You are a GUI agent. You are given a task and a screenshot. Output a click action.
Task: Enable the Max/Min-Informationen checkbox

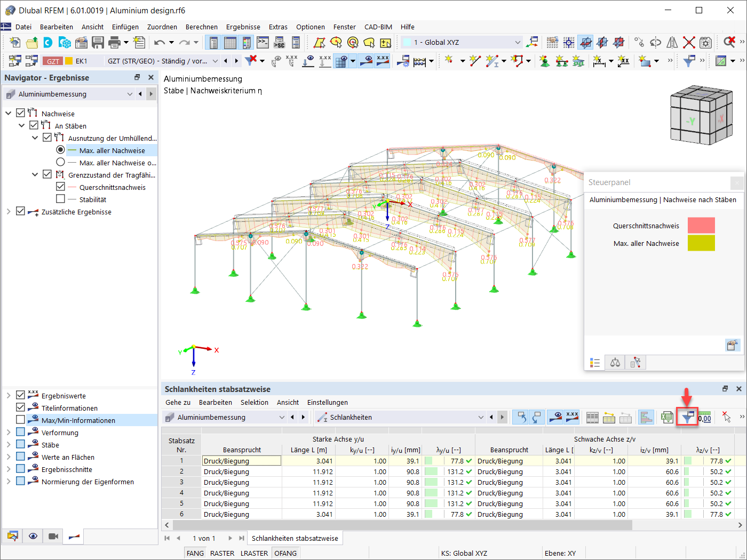pos(21,420)
